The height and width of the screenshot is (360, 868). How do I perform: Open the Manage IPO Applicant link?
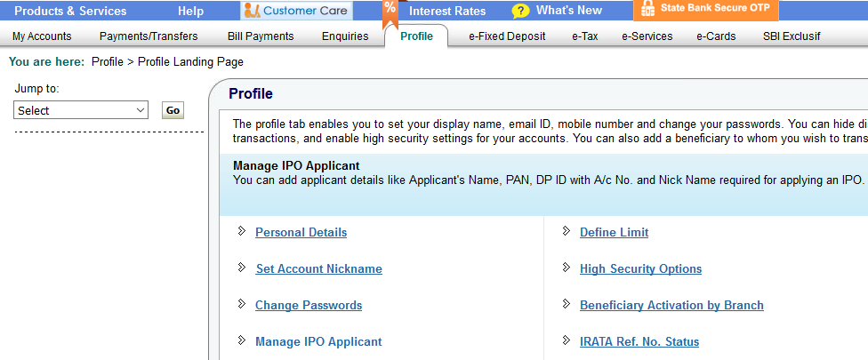318,341
